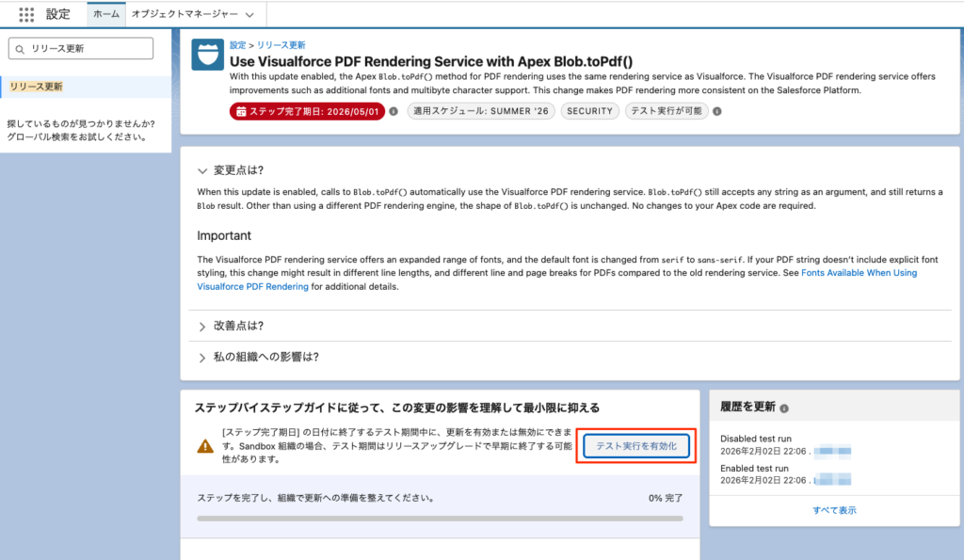Click info icon next to テスト実行が可能 badge
This screenshot has height=560, width=964.
click(x=716, y=111)
